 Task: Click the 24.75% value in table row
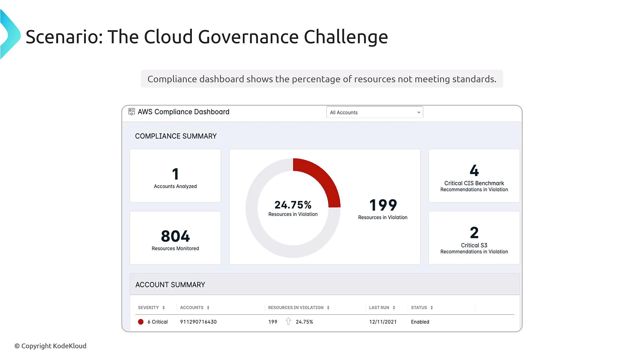304,322
